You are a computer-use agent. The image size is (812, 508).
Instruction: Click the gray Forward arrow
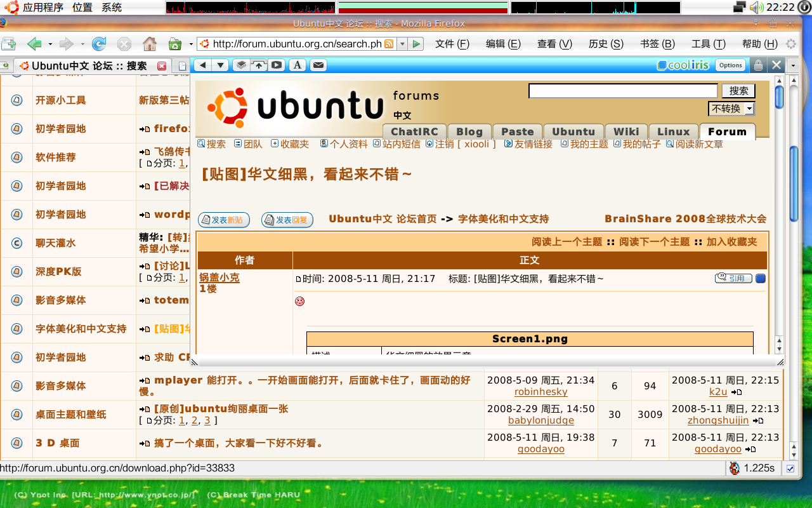tap(66, 44)
